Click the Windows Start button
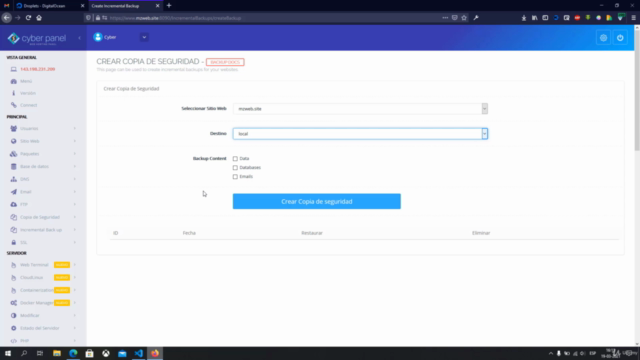Viewport: 640px width, 360px height. coord(8,353)
